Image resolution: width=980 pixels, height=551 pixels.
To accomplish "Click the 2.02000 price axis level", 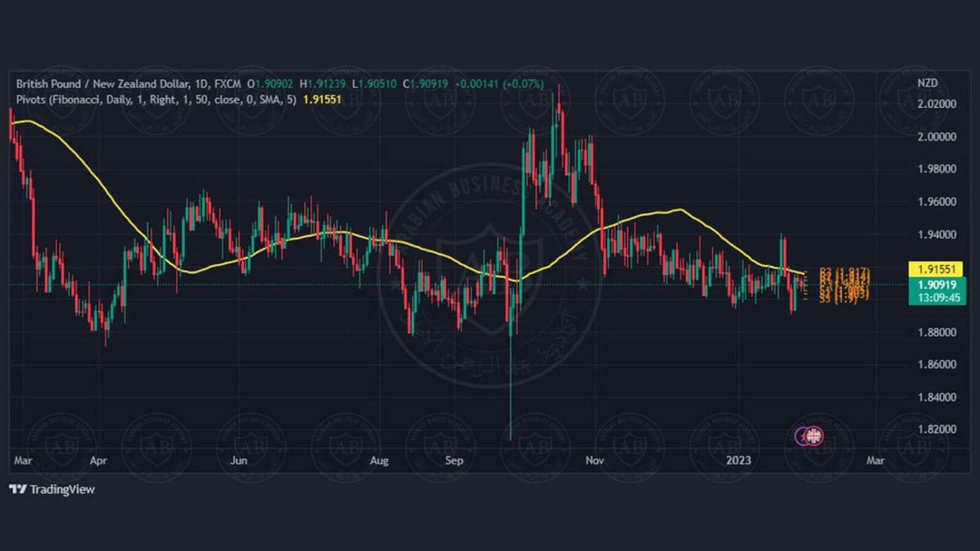I will tap(937, 104).
